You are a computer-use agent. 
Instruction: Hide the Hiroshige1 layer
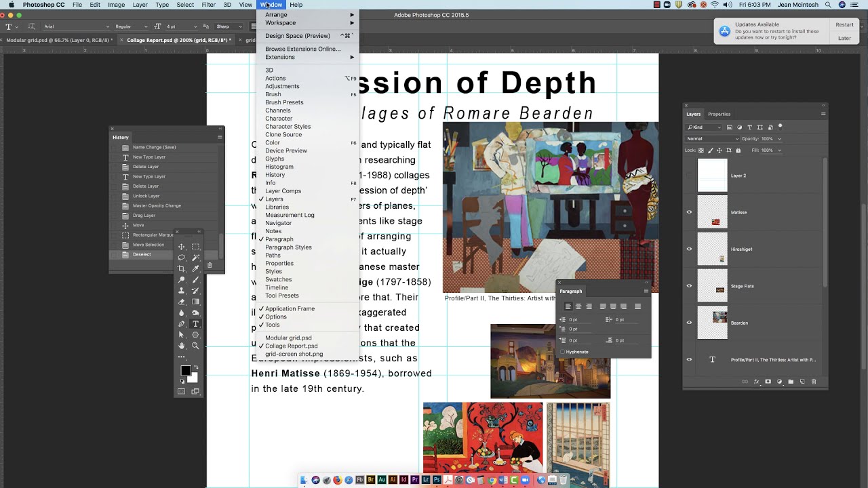click(x=689, y=249)
